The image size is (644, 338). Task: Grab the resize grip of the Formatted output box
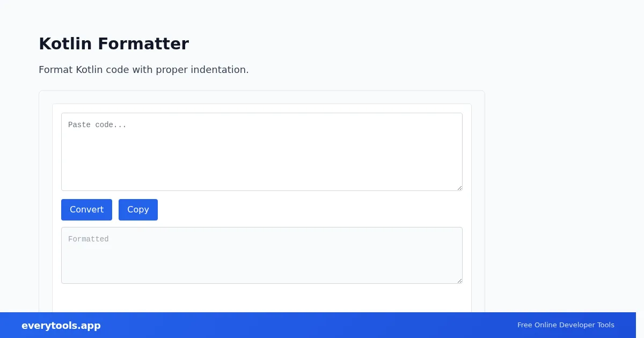click(x=459, y=281)
